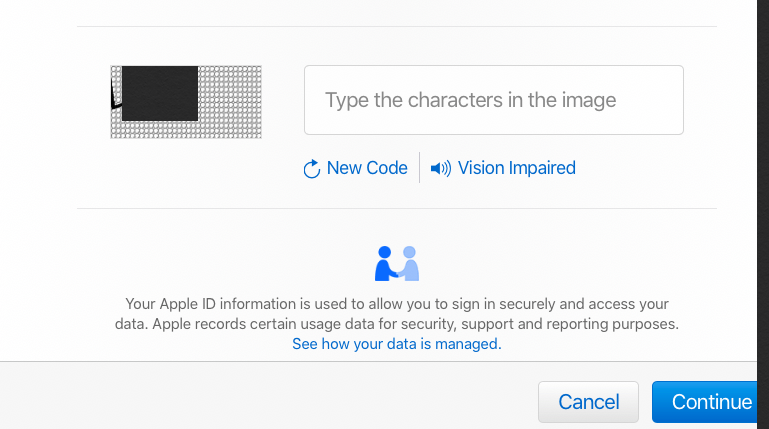Click 'Type the characters in the image' placeholder
The height and width of the screenshot is (429, 769).
point(470,100)
